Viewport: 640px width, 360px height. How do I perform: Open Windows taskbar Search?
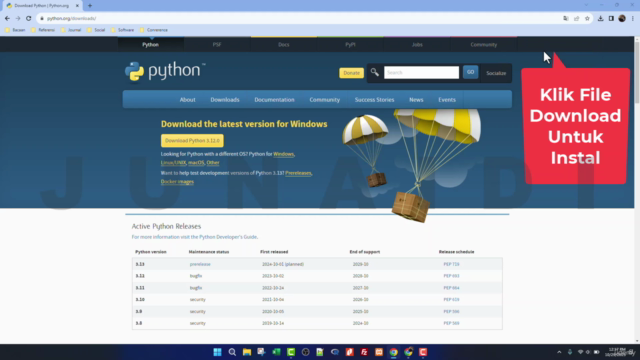232,352
